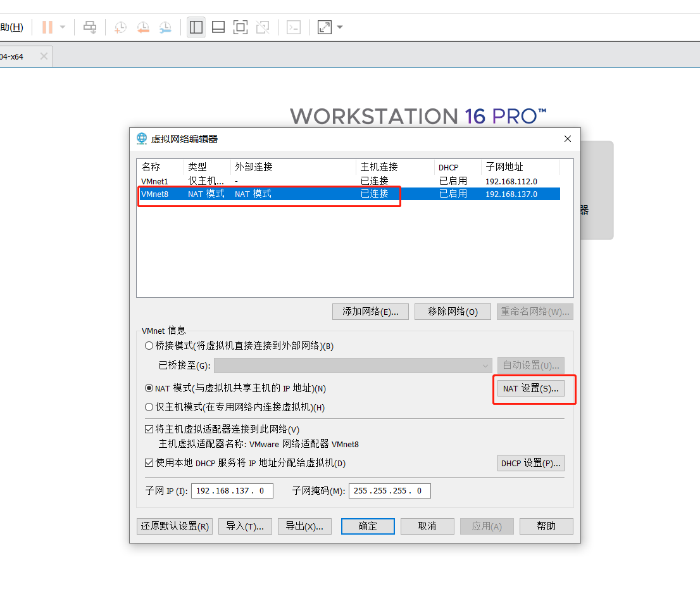Click 导入(T)... button
This screenshot has width=700, height=591.
pyautogui.click(x=245, y=526)
